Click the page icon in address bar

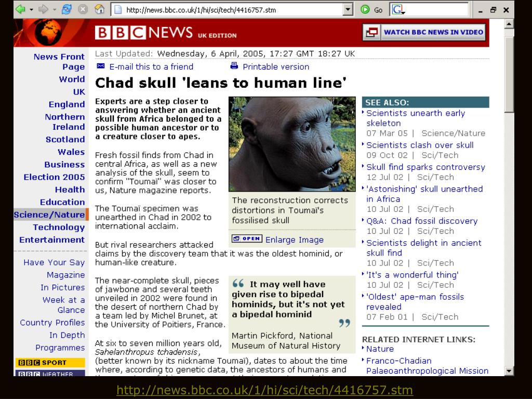118,10
